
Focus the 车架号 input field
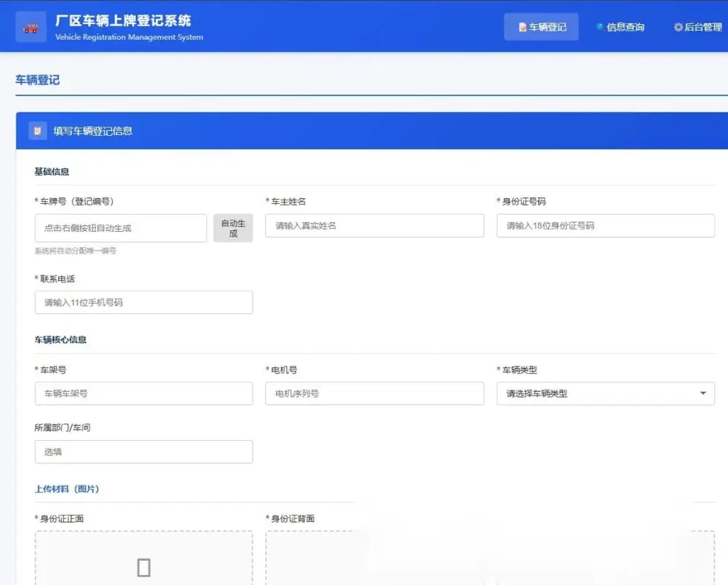[x=144, y=393]
